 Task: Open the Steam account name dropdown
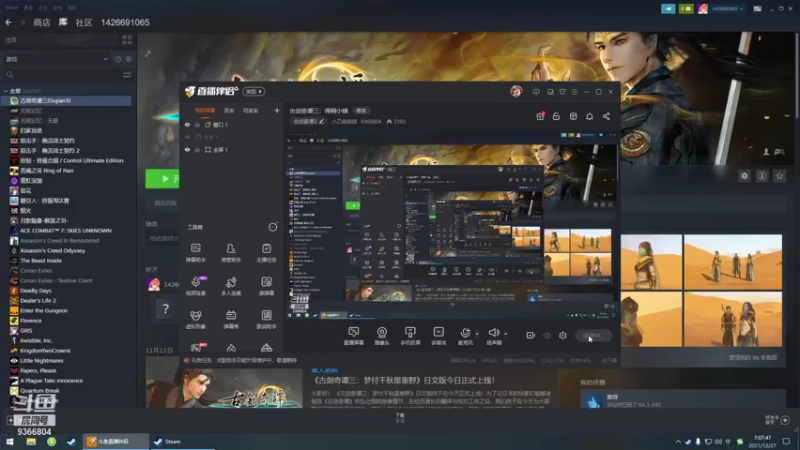click(728, 9)
